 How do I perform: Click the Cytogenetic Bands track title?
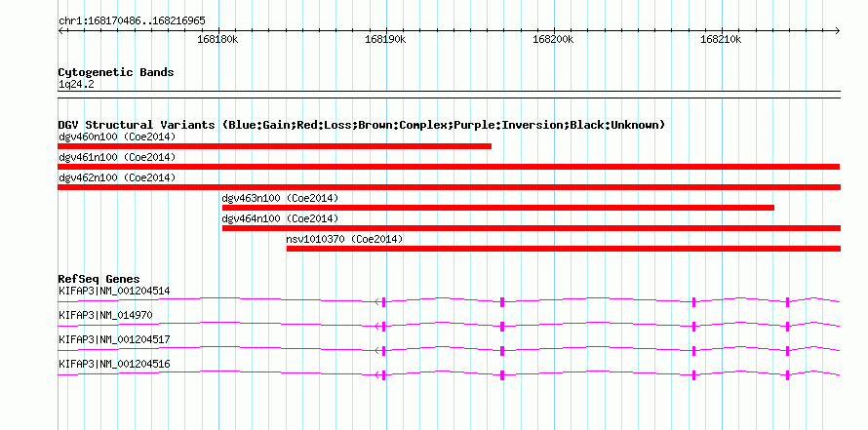click(x=116, y=72)
